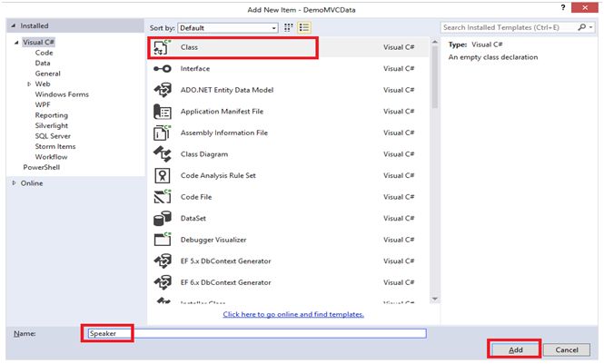Viewport: 604px width, 364px height.
Task: Click the Class Diagram icon
Action: (163, 154)
